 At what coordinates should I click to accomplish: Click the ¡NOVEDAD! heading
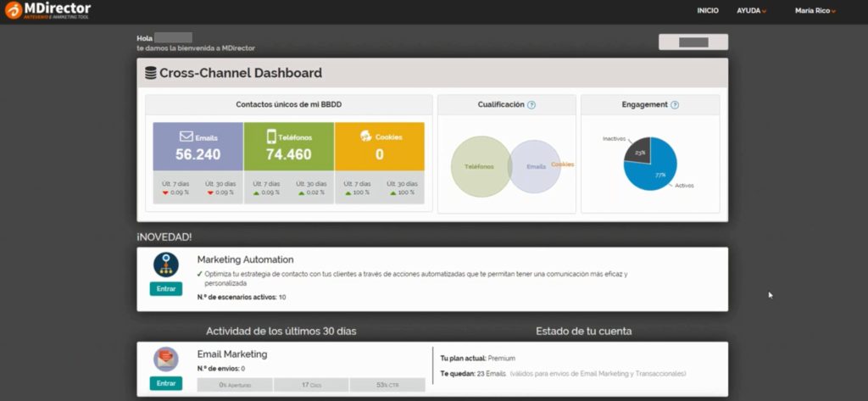pos(164,237)
